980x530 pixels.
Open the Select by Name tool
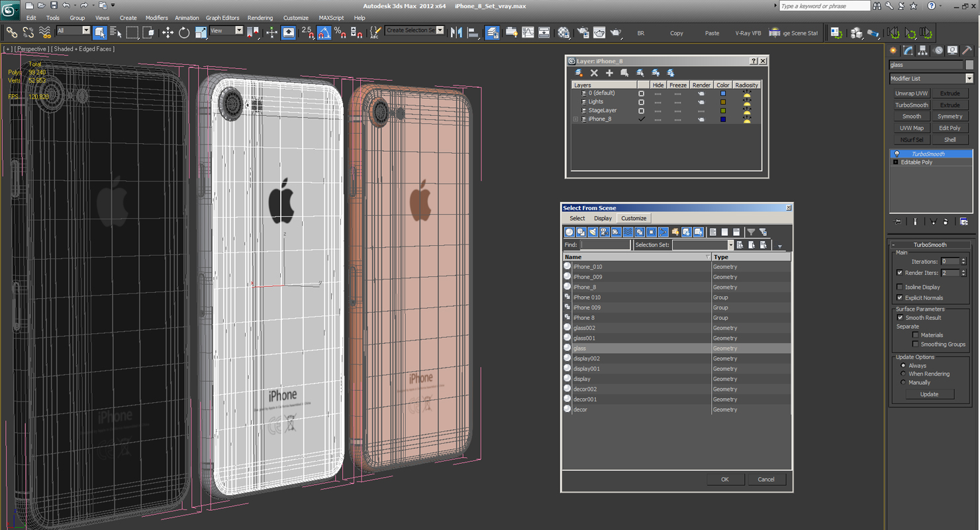point(116,32)
